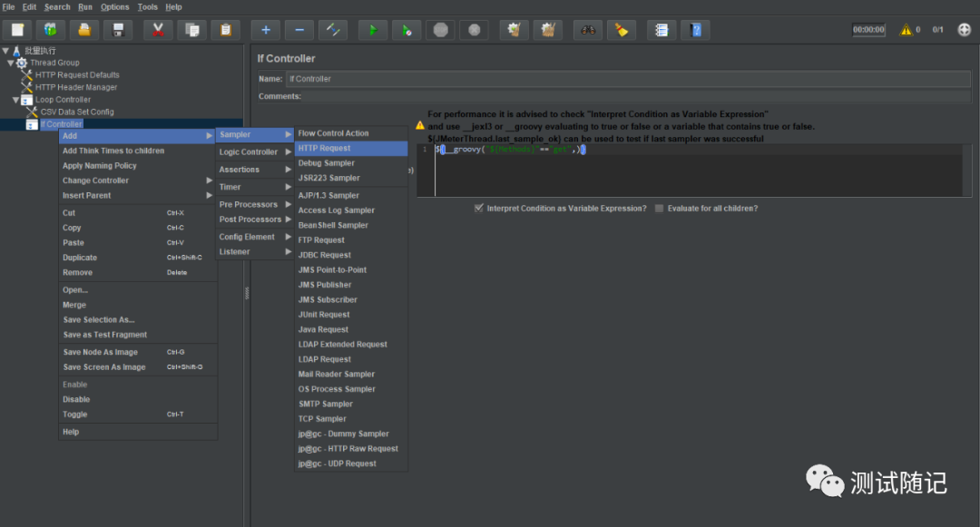Select JDBC Request sampler
This screenshot has height=527, width=980.
click(x=351, y=255)
